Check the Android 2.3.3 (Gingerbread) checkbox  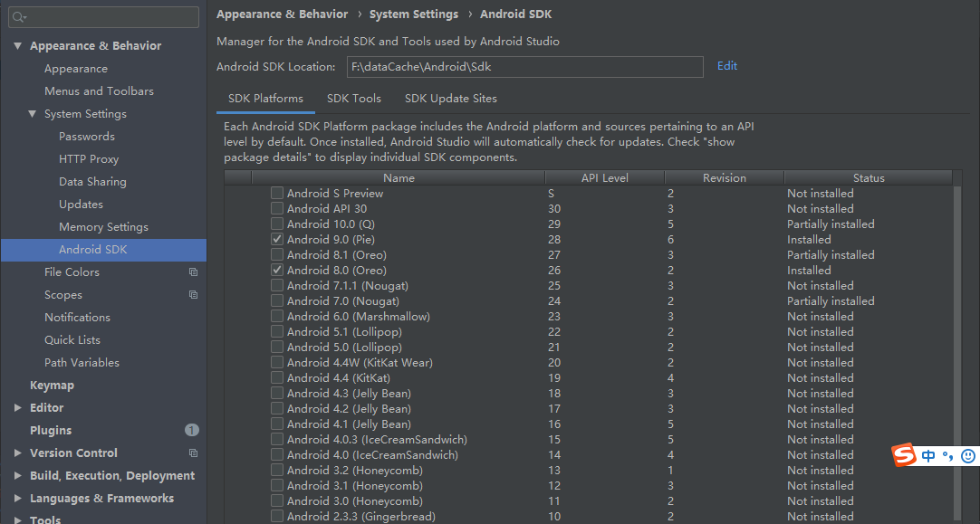[x=277, y=517]
